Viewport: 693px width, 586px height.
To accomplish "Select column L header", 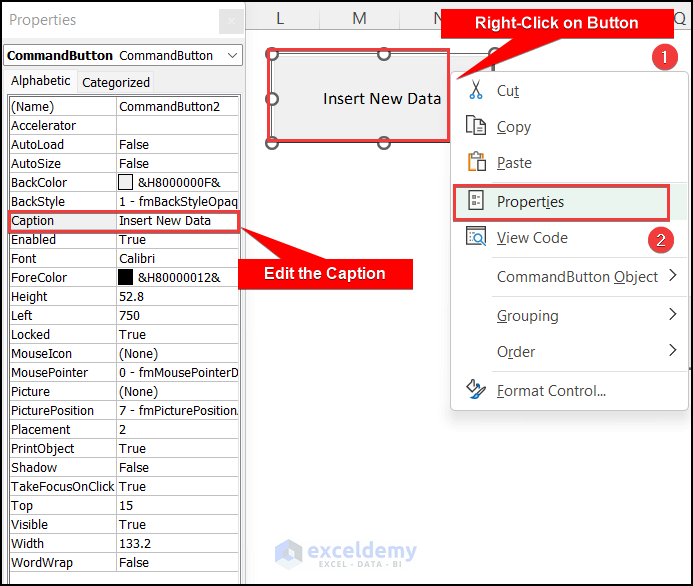I will click(281, 18).
